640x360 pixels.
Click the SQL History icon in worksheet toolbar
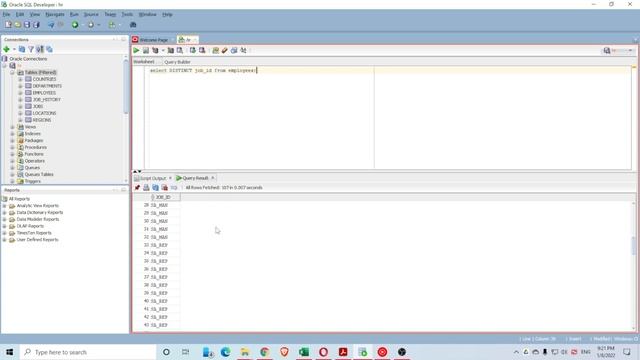[x=234, y=50]
